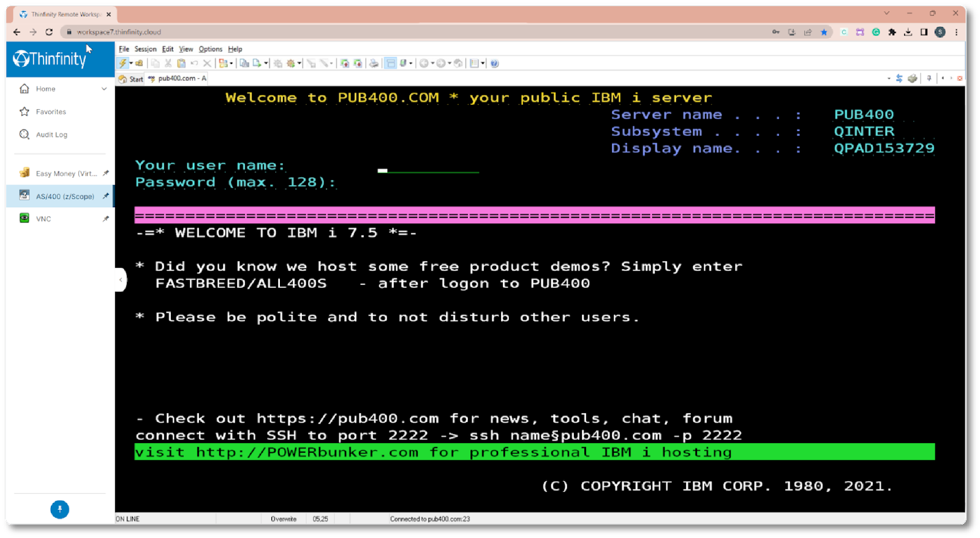Unpin the VNC connection pin icon
Image resolution: width=980 pixels, height=538 pixels.
(105, 219)
